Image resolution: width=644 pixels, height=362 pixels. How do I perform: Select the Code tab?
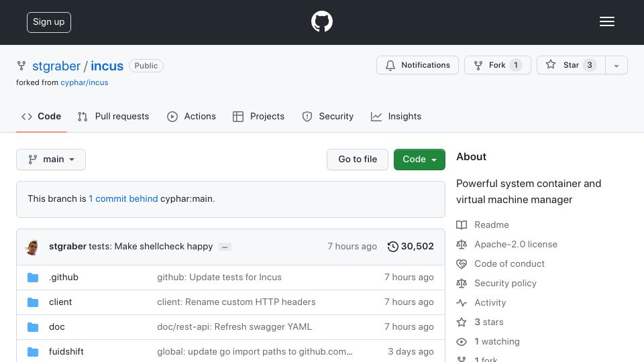tap(41, 117)
